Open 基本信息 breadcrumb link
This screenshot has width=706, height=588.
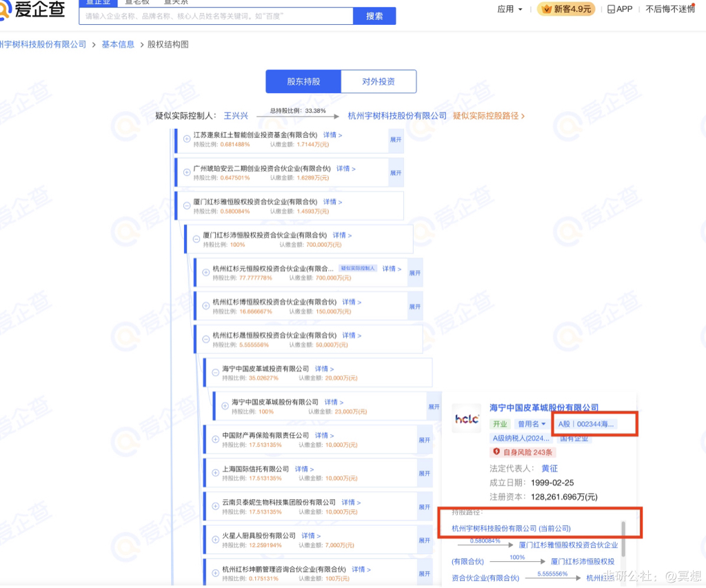pyautogui.click(x=118, y=44)
